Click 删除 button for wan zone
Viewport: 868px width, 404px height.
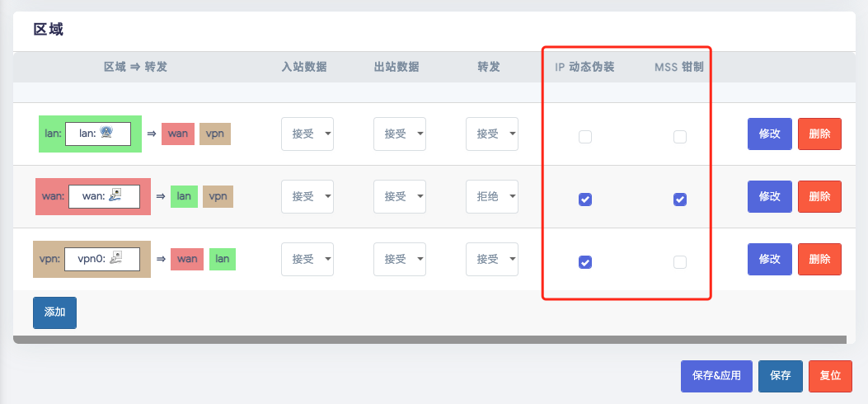[x=820, y=196]
